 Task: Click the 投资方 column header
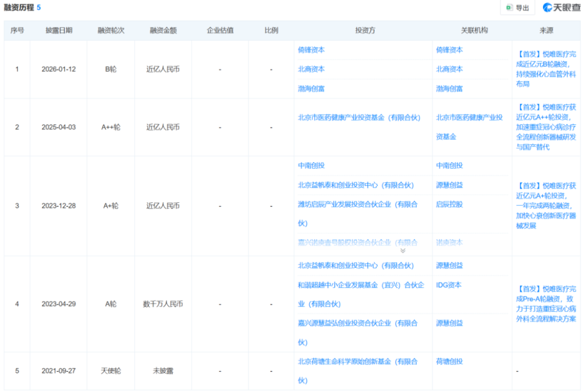coord(364,30)
